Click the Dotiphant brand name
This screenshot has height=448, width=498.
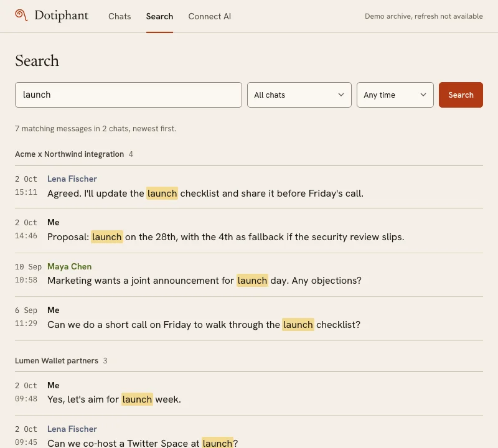(61, 16)
